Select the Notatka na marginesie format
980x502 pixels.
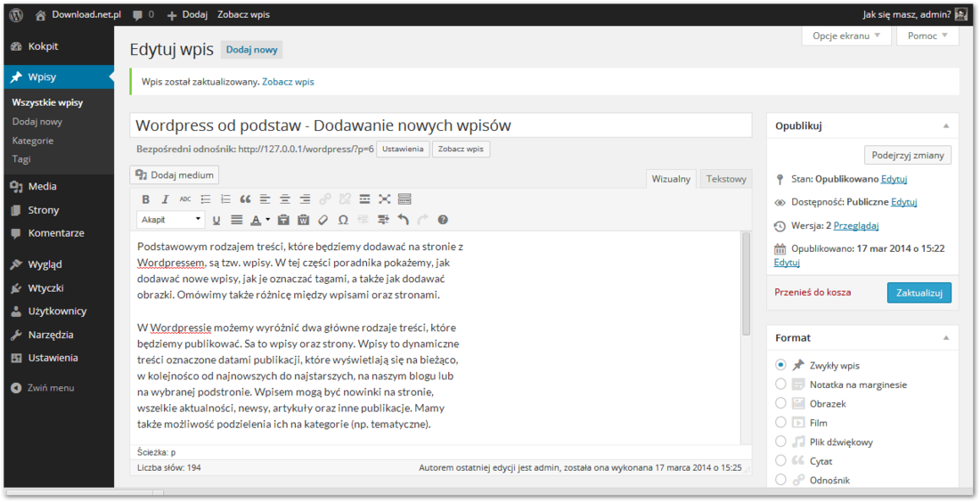(780, 384)
